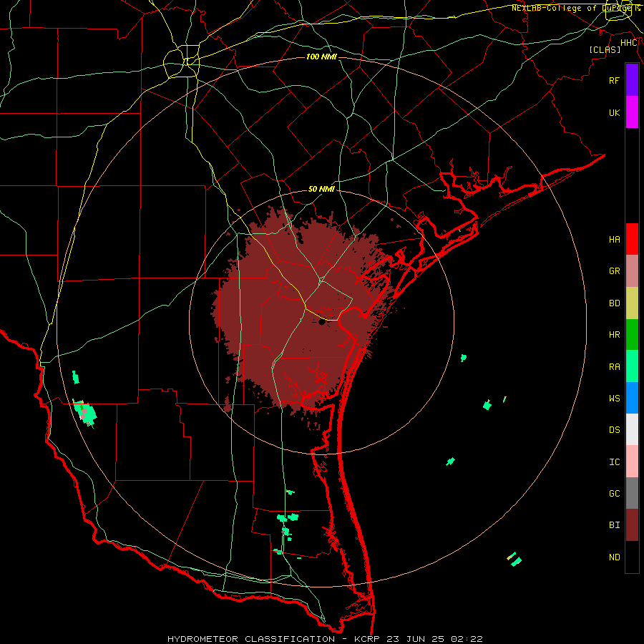The width and height of the screenshot is (644, 644).
Task: Click the 'HR' legend label
Action: point(614,335)
